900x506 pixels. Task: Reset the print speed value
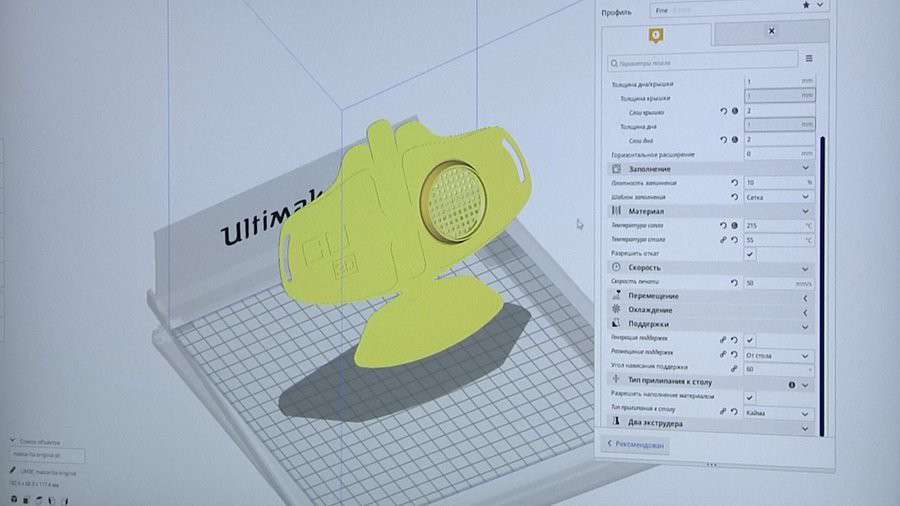tap(734, 283)
